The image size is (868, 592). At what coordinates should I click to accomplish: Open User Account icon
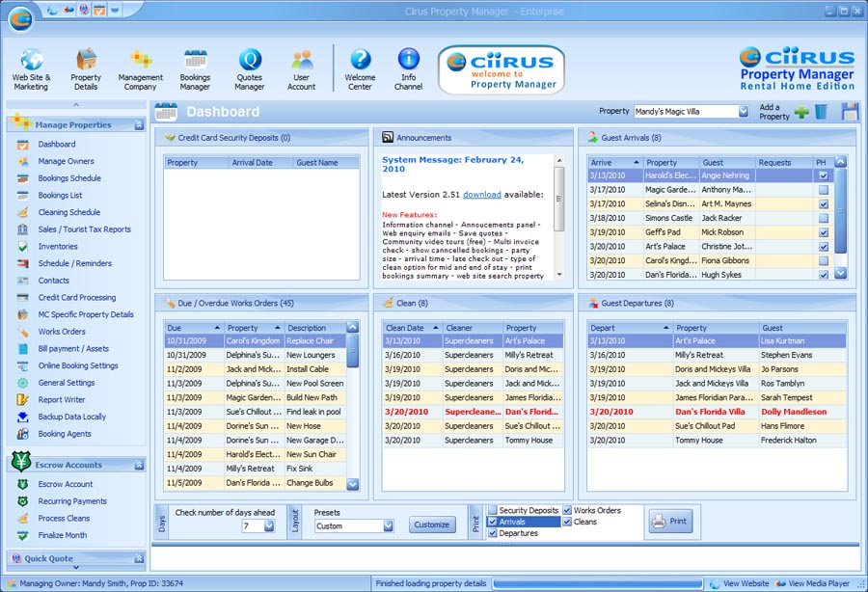pos(302,59)
